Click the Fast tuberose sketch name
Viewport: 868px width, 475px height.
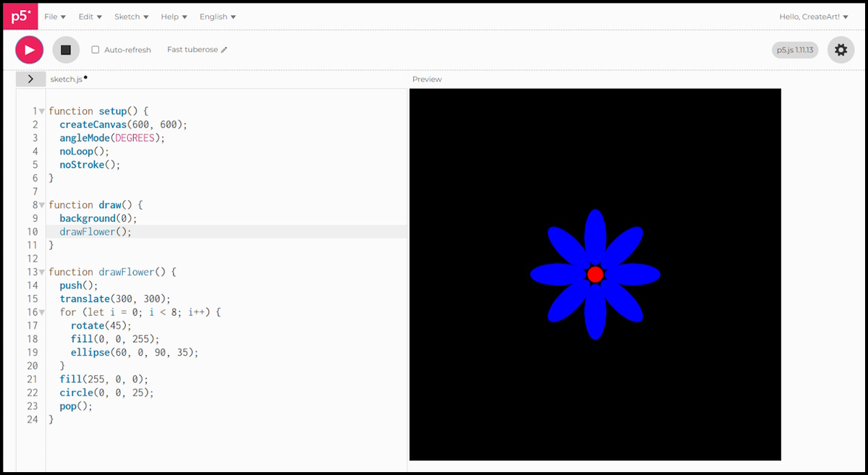pos(192,50)
